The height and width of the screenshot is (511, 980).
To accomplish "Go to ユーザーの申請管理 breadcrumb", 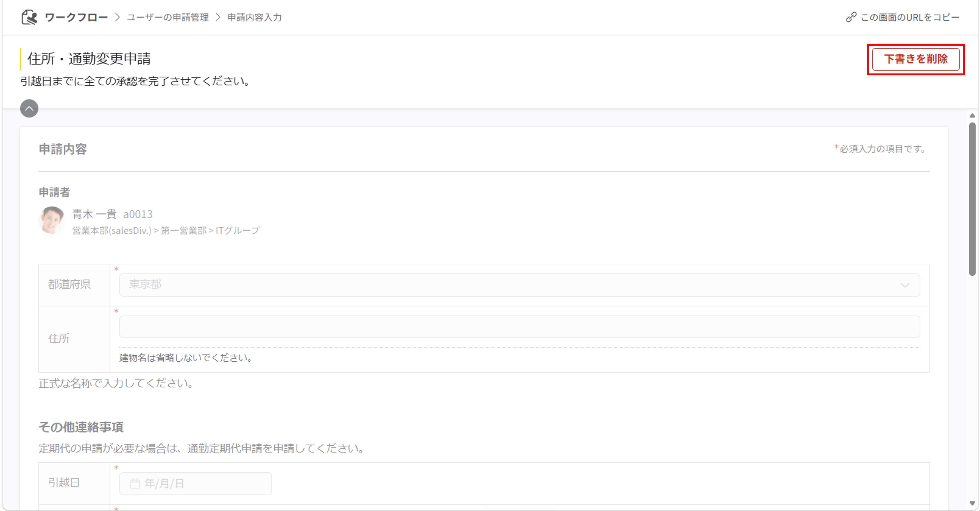I will (168, 18).
